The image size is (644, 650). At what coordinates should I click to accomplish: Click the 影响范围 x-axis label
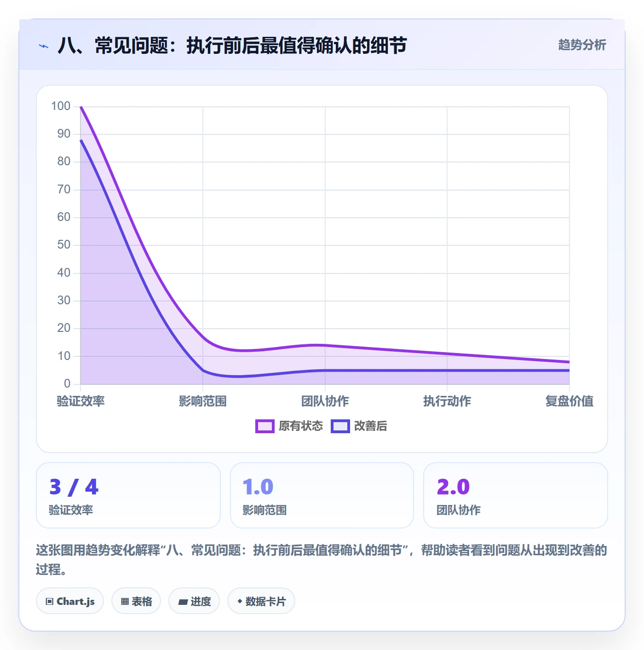click(x=203, y=401)
